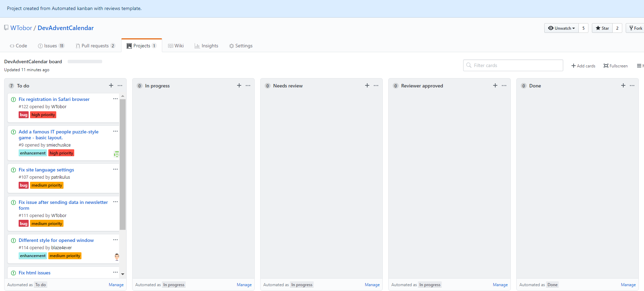Click the Filter cards search field
644x291 pixels.
click(x=513, y=65)
